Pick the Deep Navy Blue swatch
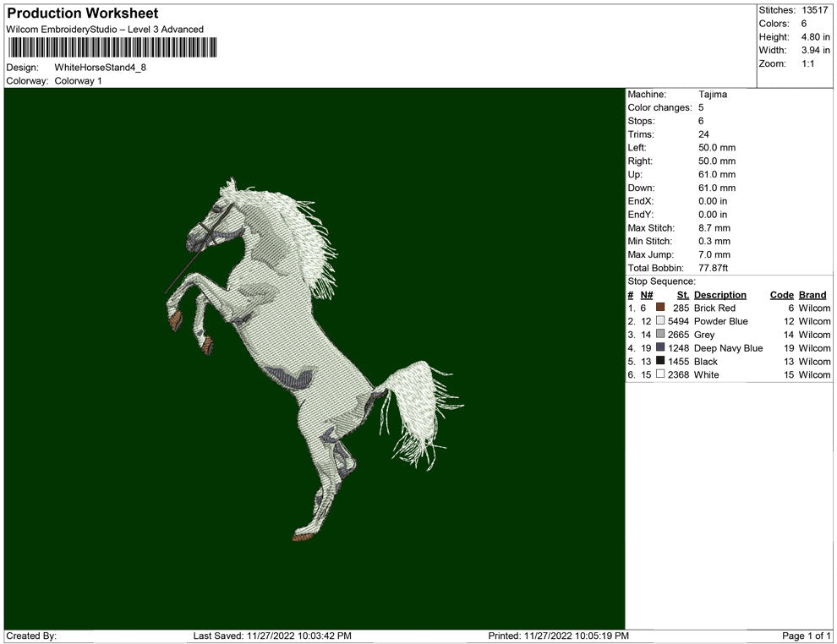 (660, 348)
